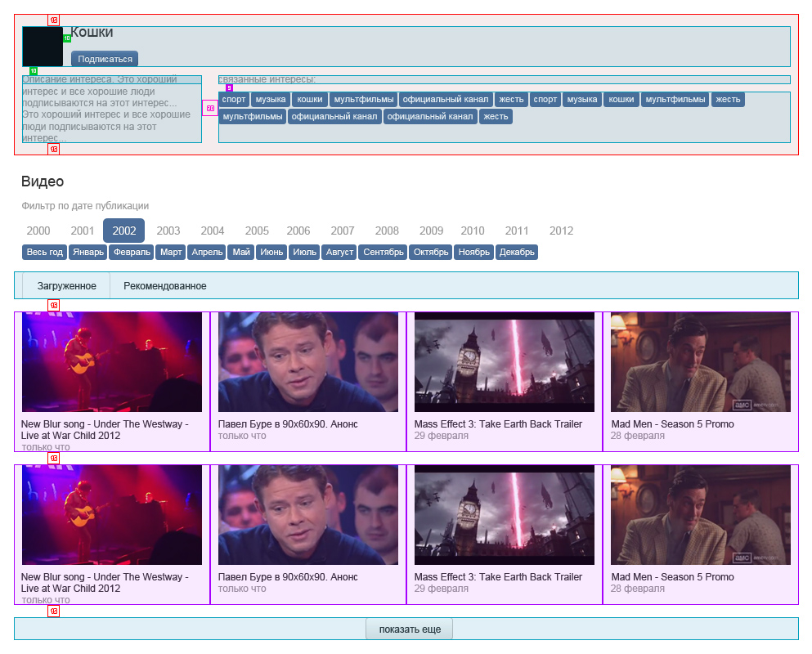Click top-row title Павел Буре в 90x60x90

(x=288, y=424)
